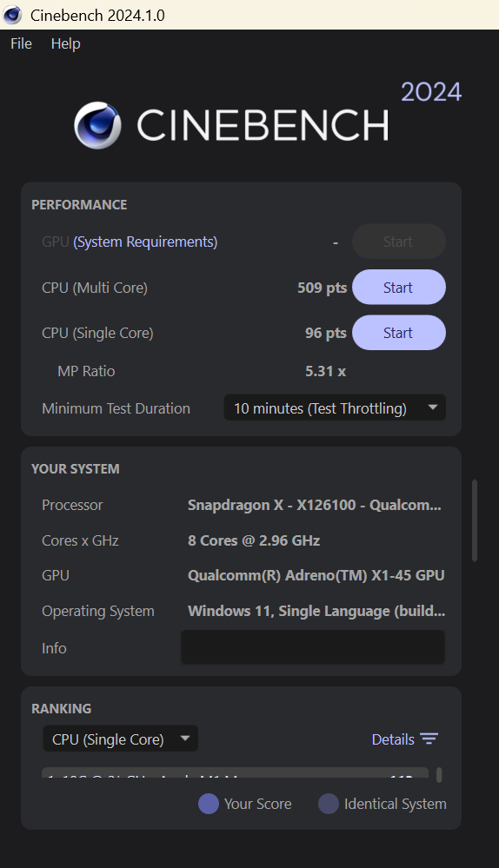Select the top ranking entry bar

tap(236, 772)
